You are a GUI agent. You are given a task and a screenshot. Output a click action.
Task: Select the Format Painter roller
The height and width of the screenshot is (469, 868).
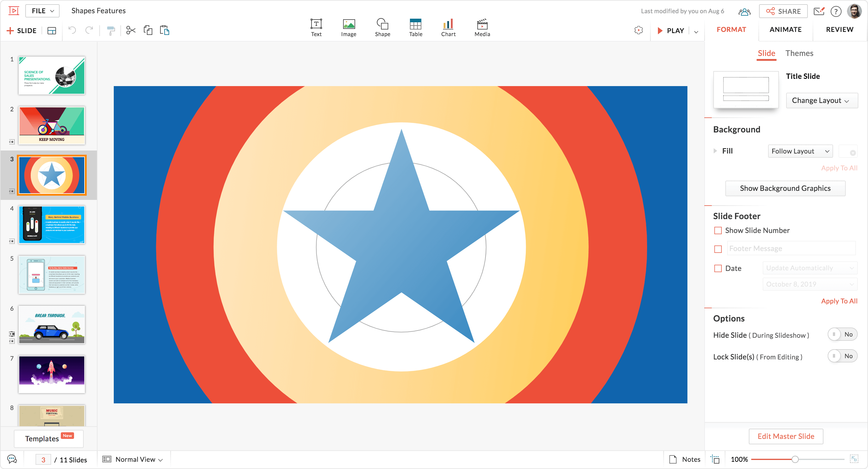110,31
